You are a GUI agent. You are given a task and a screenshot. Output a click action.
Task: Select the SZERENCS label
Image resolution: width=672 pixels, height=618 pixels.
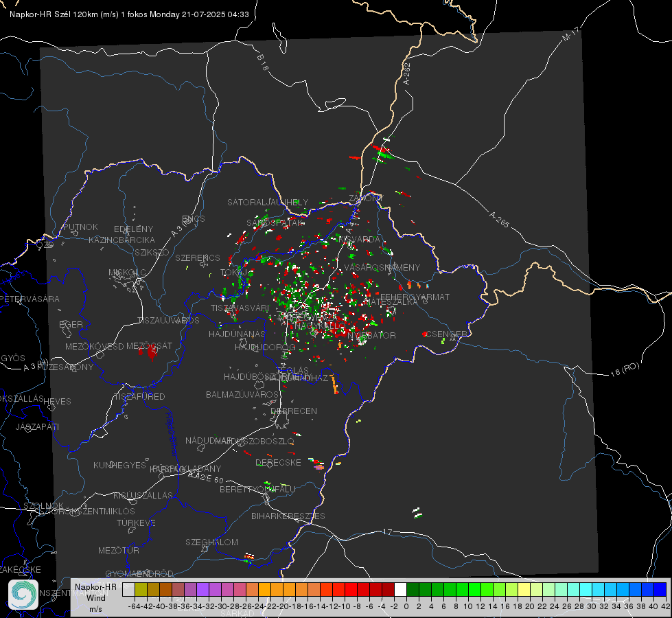pyautogui.click(x=198, y=257)
